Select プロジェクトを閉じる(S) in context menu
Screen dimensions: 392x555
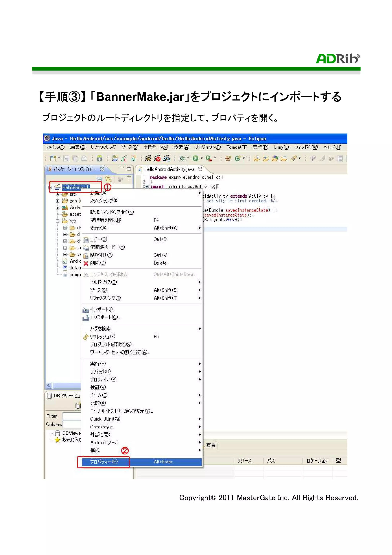pyautogui.click(x=142, y=345)
